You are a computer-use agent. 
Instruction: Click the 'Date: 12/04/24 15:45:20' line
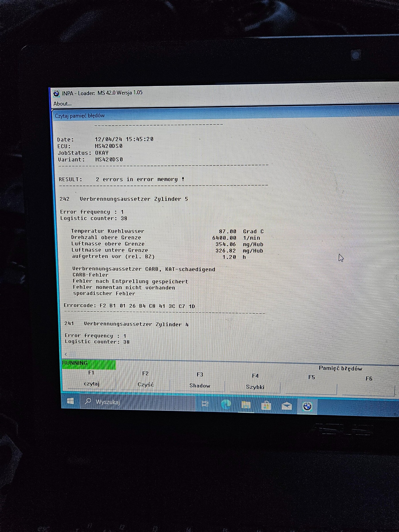(105, 139)
